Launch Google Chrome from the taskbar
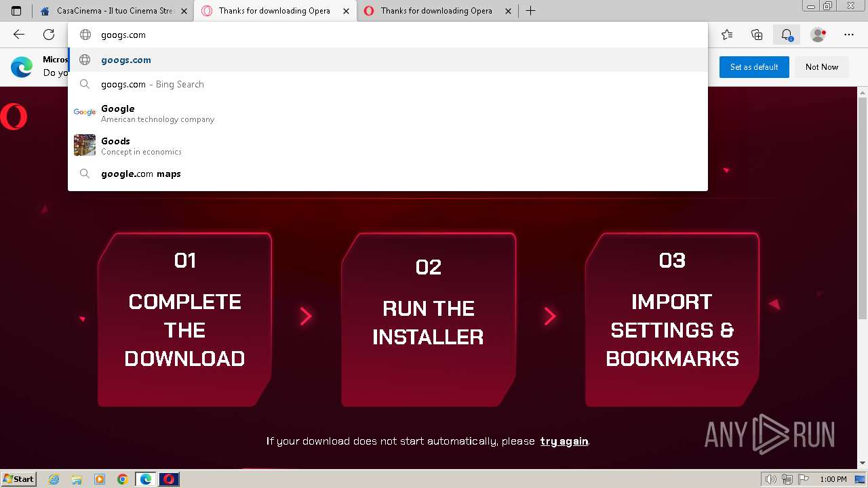This screenshot has width=868, height=488. coord(123,479)
